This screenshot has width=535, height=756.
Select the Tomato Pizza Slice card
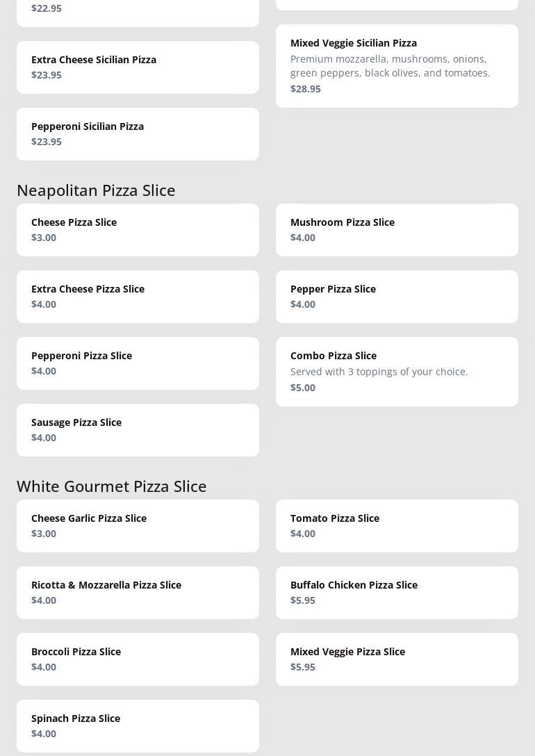[x=397, y=526]
